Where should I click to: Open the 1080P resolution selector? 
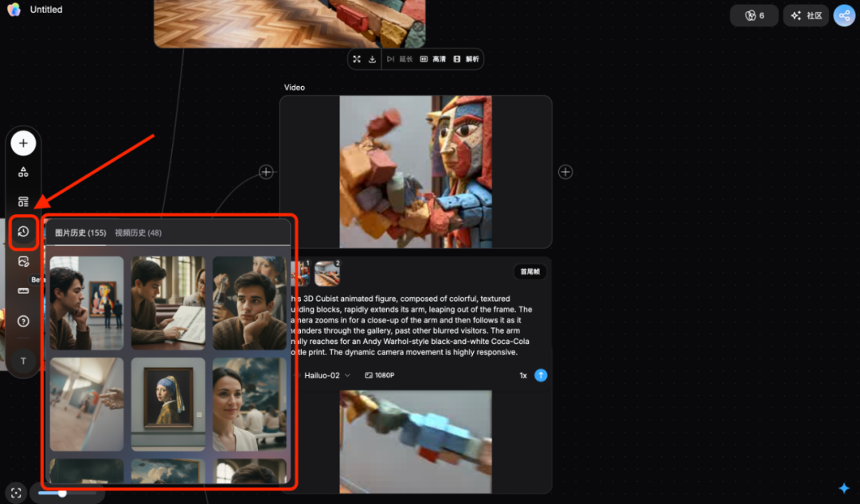point(380,375)
